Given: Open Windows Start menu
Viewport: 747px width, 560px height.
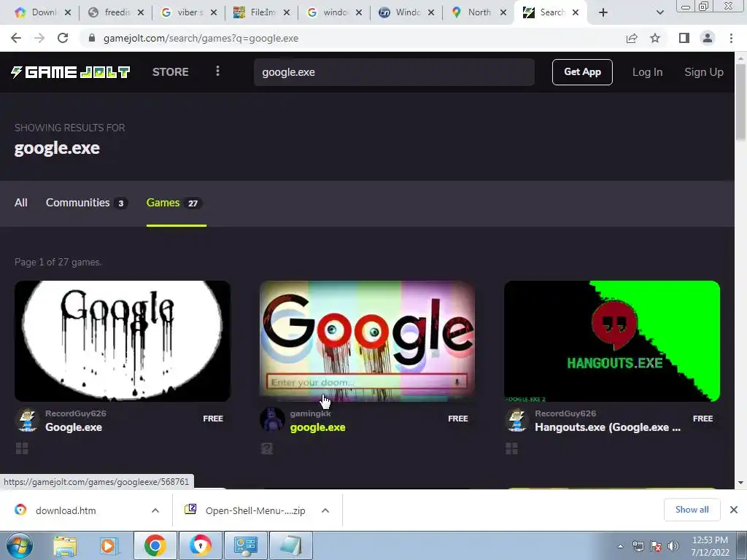Looking at the screenshot, I should click(20, 545).
